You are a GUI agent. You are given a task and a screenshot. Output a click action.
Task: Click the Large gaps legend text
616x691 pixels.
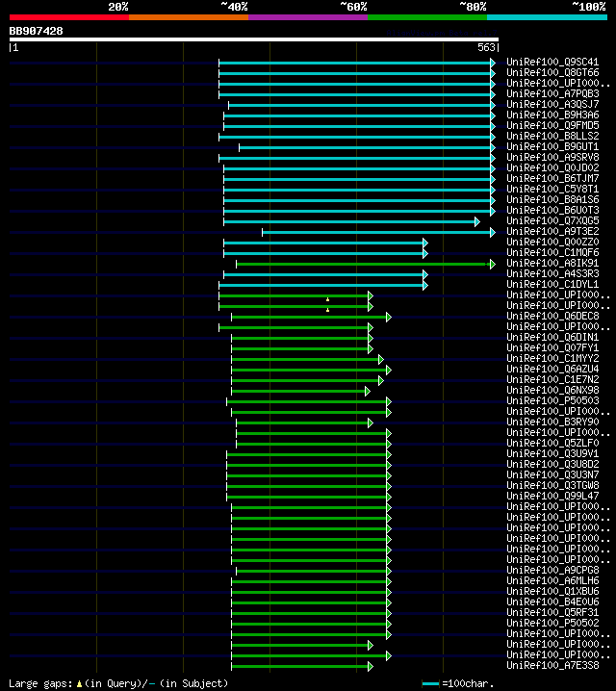(x=118, y=683)
